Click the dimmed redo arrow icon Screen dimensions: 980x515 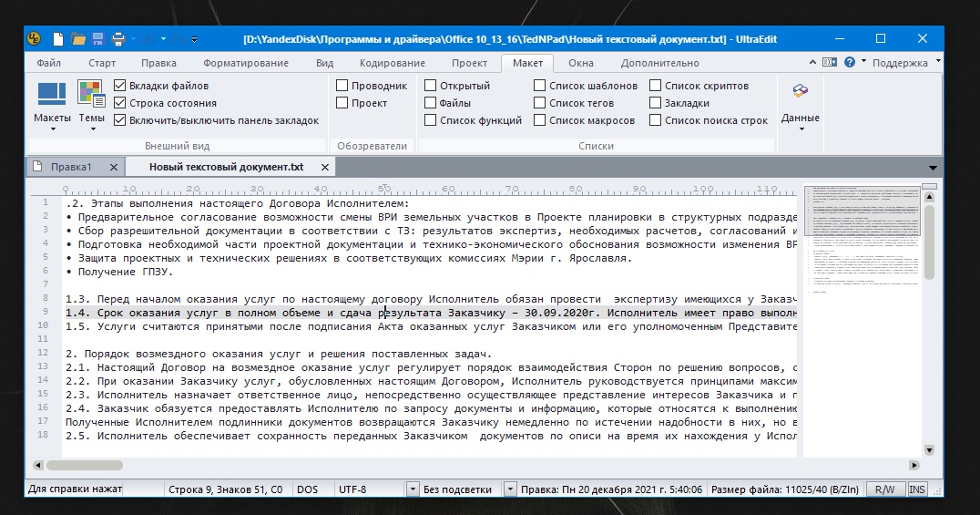[178, 39]
